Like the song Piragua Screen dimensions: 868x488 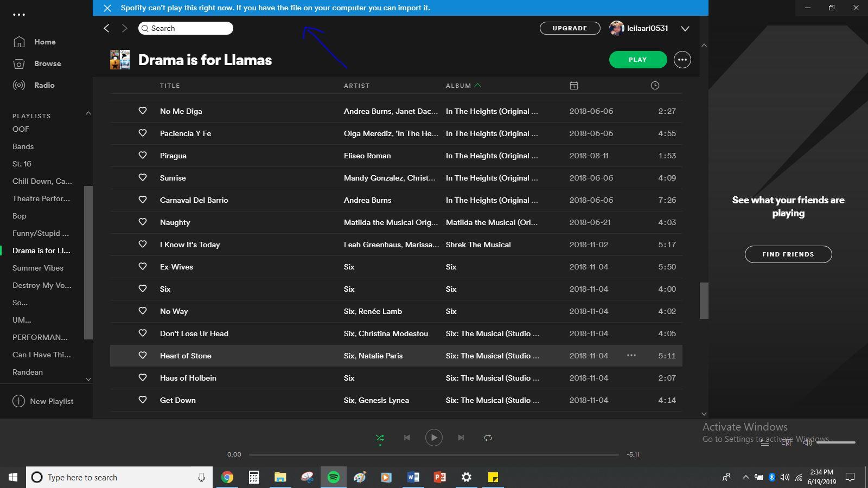point(143,155)
